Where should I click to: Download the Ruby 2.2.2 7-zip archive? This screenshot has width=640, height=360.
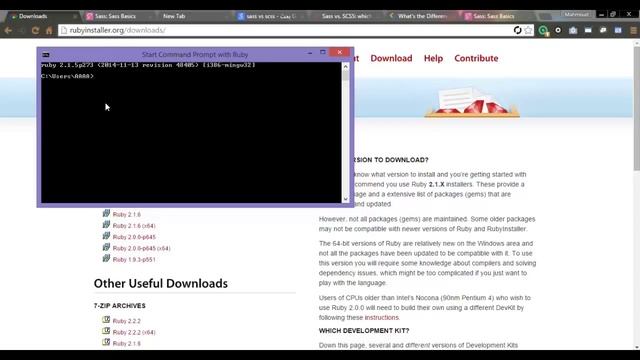[x=127, y=321]
